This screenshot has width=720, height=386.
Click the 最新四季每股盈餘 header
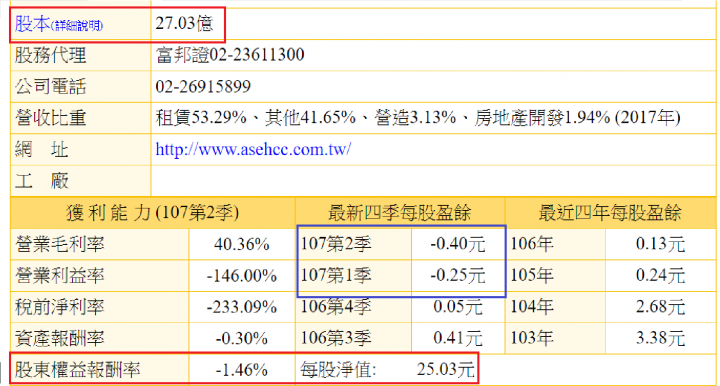(x=399, y=213)
